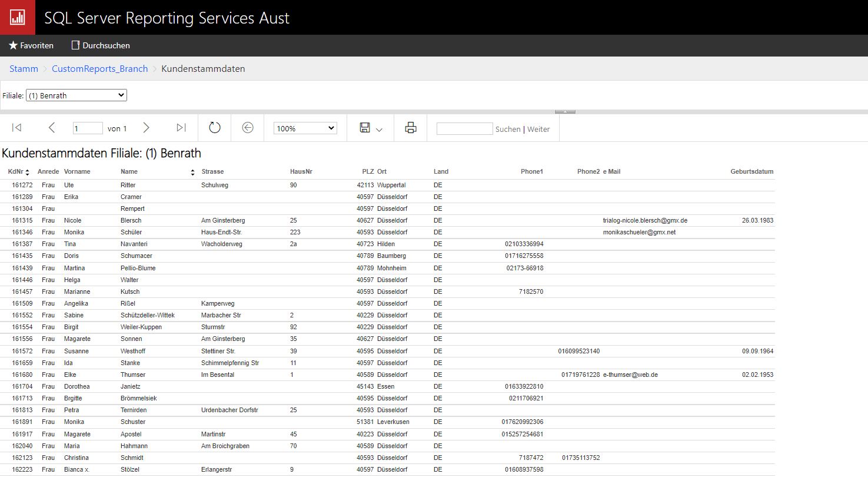Open CustomReports_Branch breadcrumb link

click(x=99, y=69)
